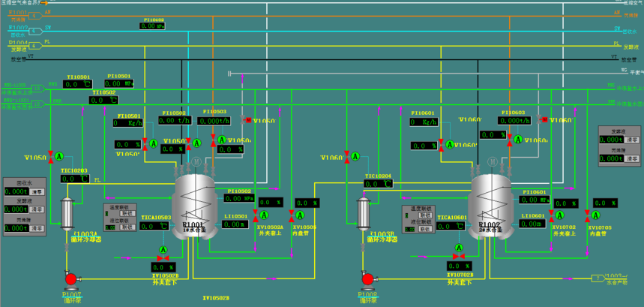Open the control valve below FI10601
Image resolution: width=644 pixels, height=307 pixels.
pyautogui.click(x=441, y=145)
